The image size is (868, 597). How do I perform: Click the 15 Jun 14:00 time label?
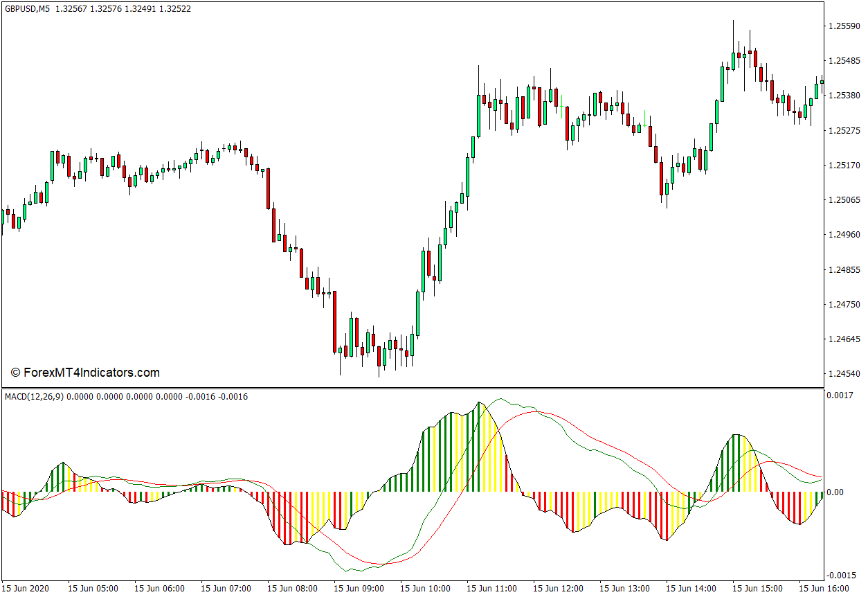[x=691, y=589]
